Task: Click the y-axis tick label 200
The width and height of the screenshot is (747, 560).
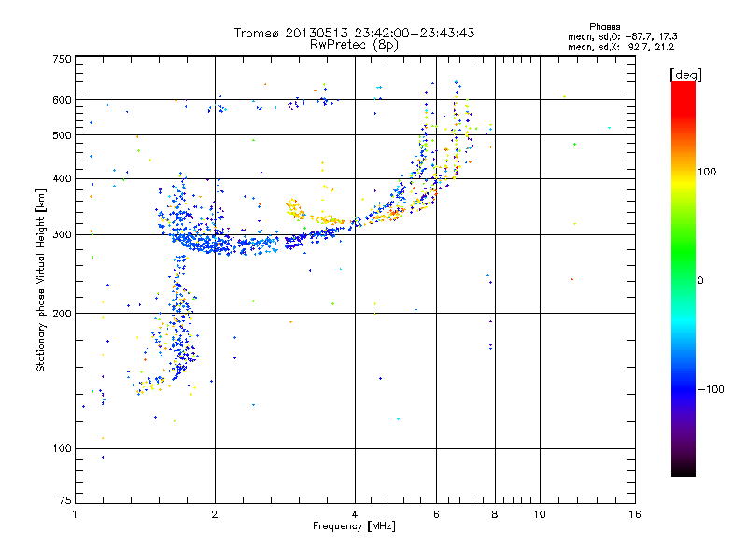Action: tap(62, 314)
